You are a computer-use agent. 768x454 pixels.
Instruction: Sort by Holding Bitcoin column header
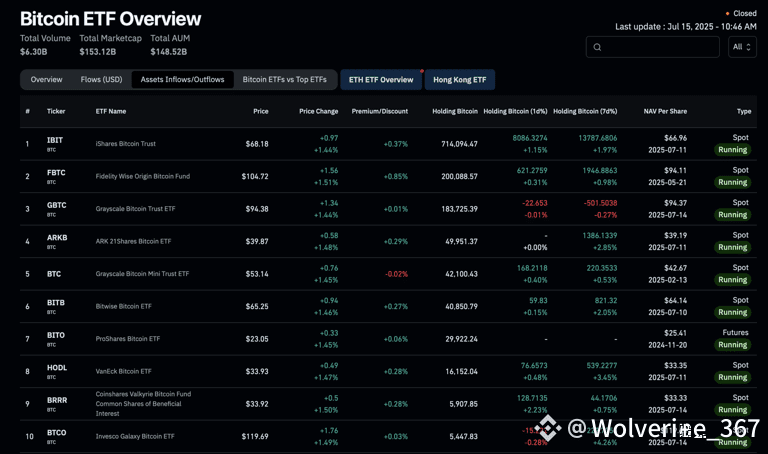tap(455, 111)
